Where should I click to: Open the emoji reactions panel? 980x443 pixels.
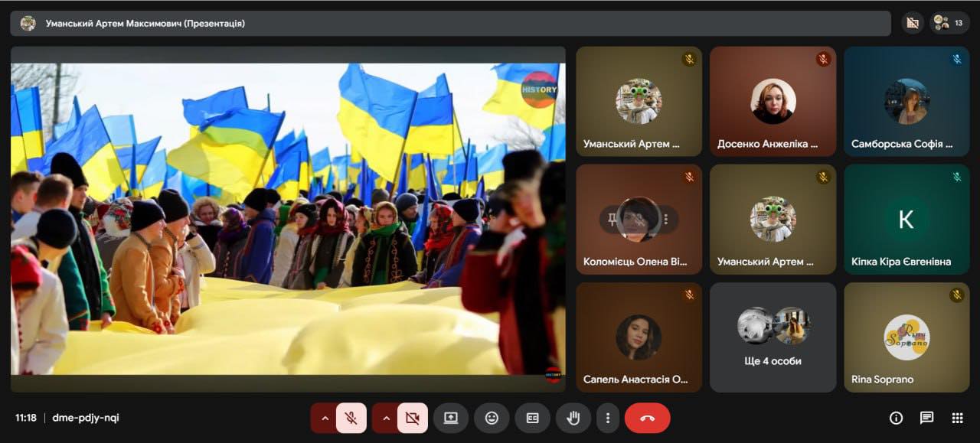(492, 418)
